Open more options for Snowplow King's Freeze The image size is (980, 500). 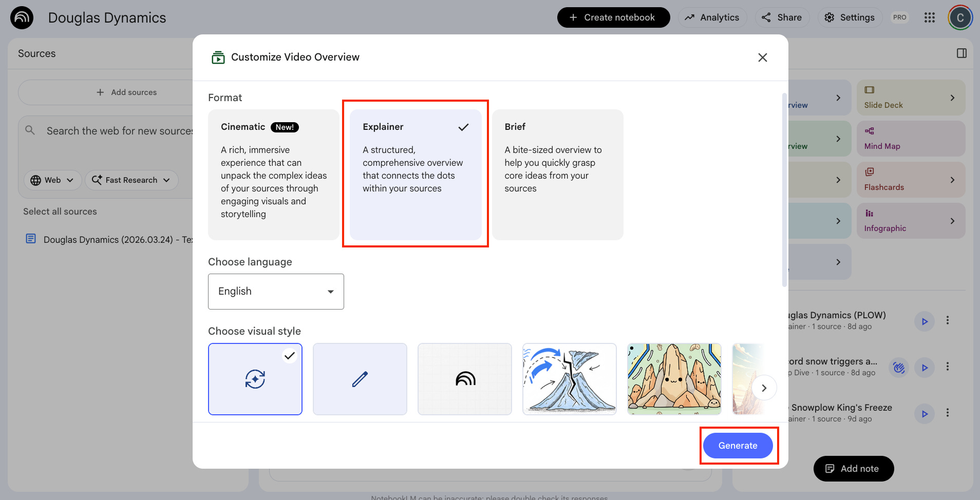tap(948, 413)
